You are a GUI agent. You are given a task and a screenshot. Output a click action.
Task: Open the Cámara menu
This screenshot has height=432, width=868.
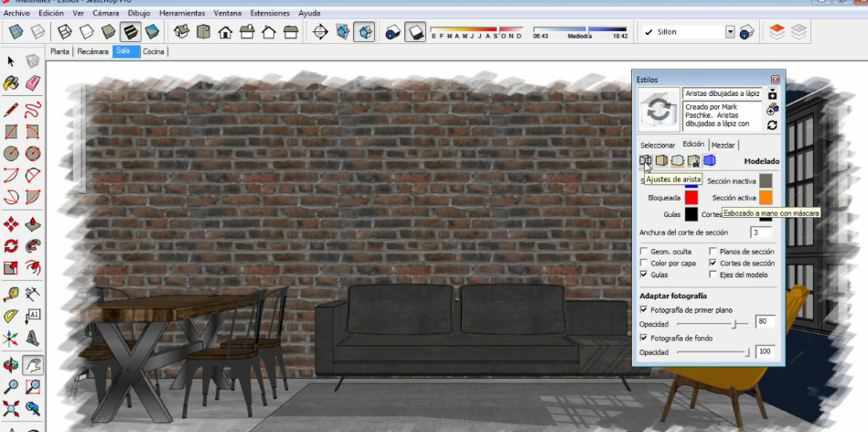coord(105,13)
